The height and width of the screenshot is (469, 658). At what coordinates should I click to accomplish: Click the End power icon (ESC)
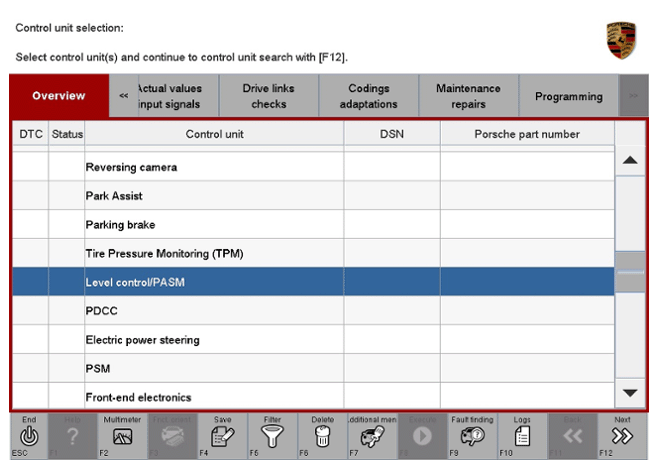(29, 436)
